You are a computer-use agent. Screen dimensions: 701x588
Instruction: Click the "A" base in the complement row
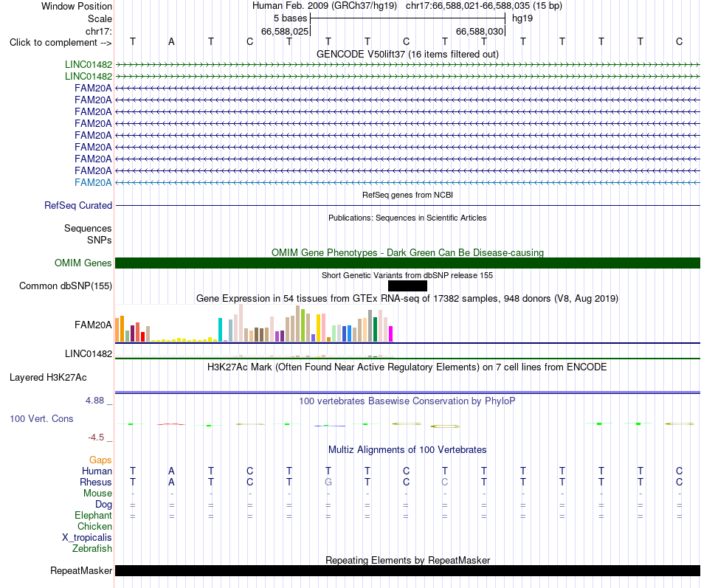[x=171, y=42]
